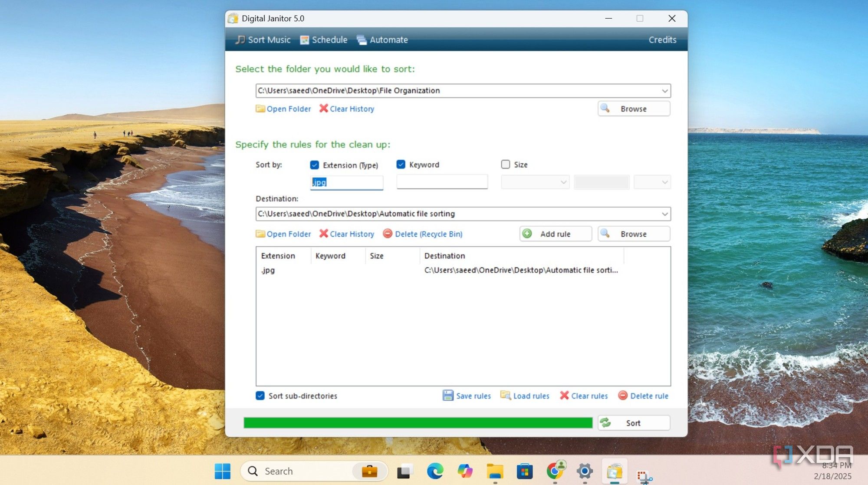The height and width of the screenshot is (485, 868).
Task: Click the extension field containing .jpg
Action: click(x=347, y=182)
